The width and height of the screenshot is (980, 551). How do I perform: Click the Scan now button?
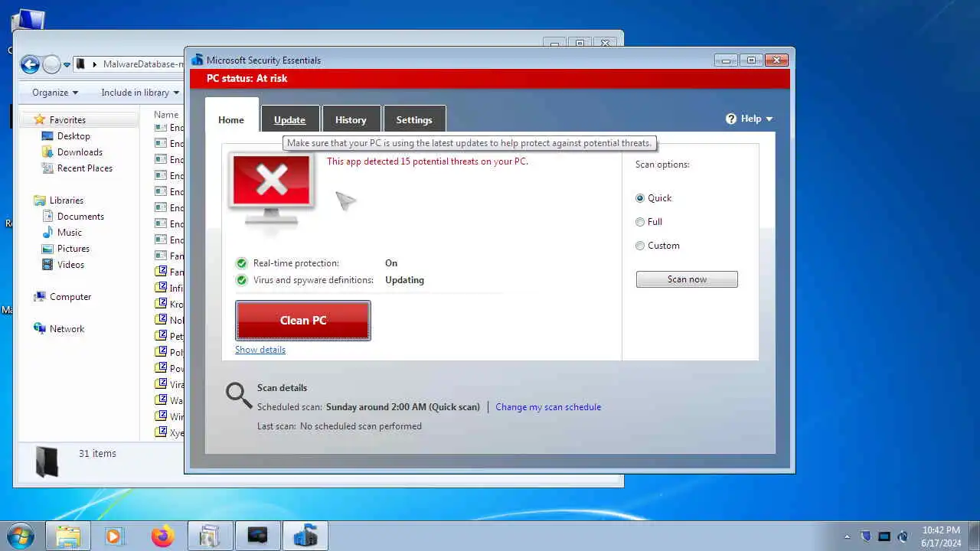[x=687, y=279]
